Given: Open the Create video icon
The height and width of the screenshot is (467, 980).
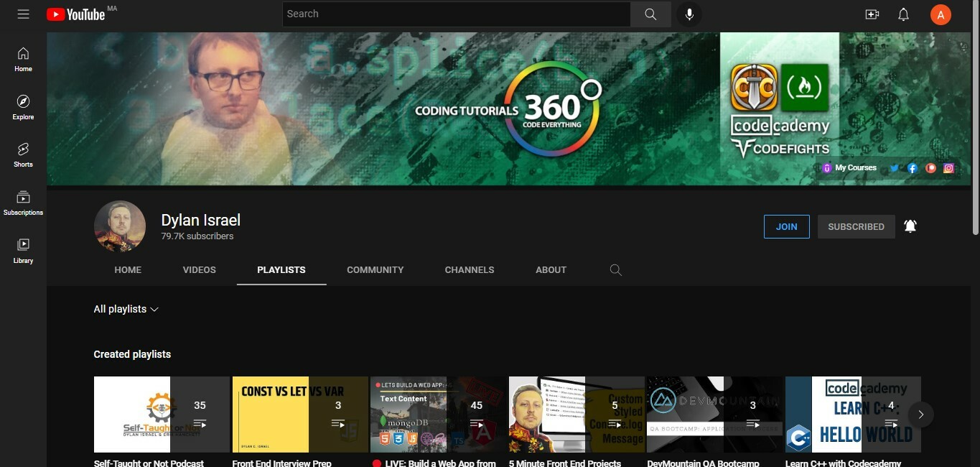Looking at the screenshot, I should [872, 14].
